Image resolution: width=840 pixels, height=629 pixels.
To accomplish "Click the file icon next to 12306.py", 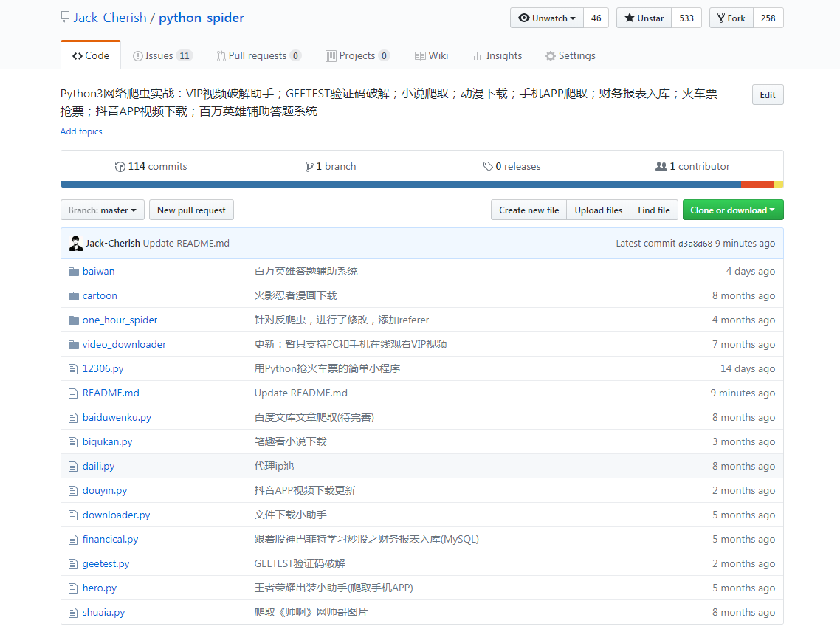I will coord(73,369).
